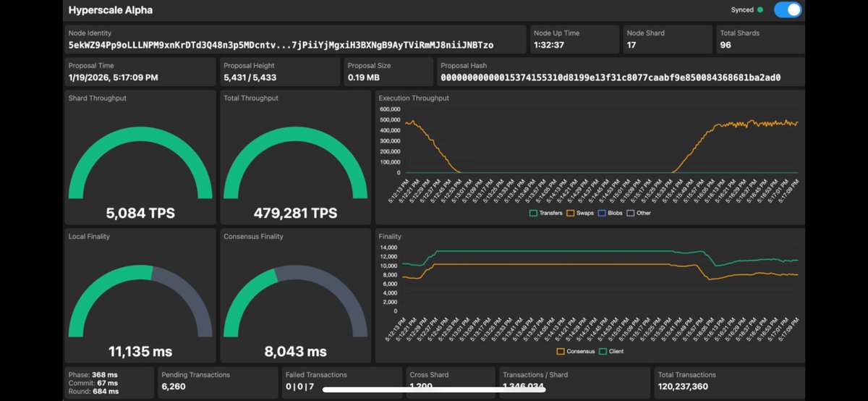Screen dimensions: 868x401
Task: Click the green Synced status dot
Action: [x=759, y=10]
